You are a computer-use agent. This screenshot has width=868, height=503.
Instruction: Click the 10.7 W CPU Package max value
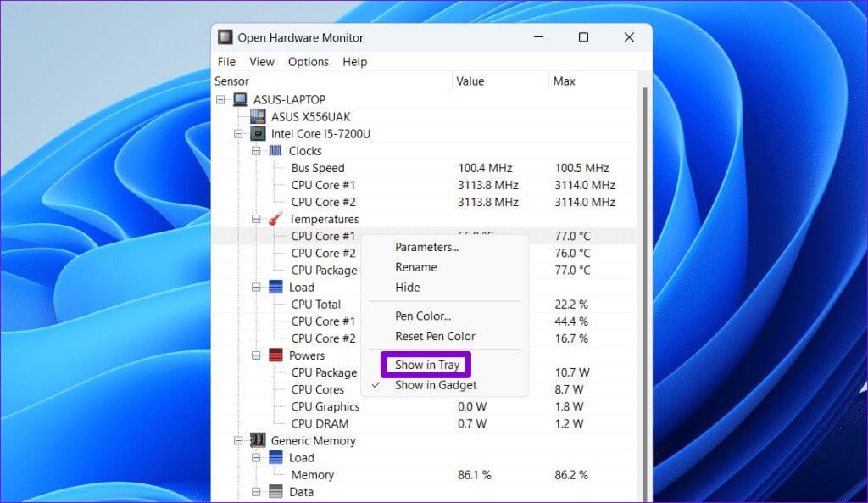coord(572,372)
